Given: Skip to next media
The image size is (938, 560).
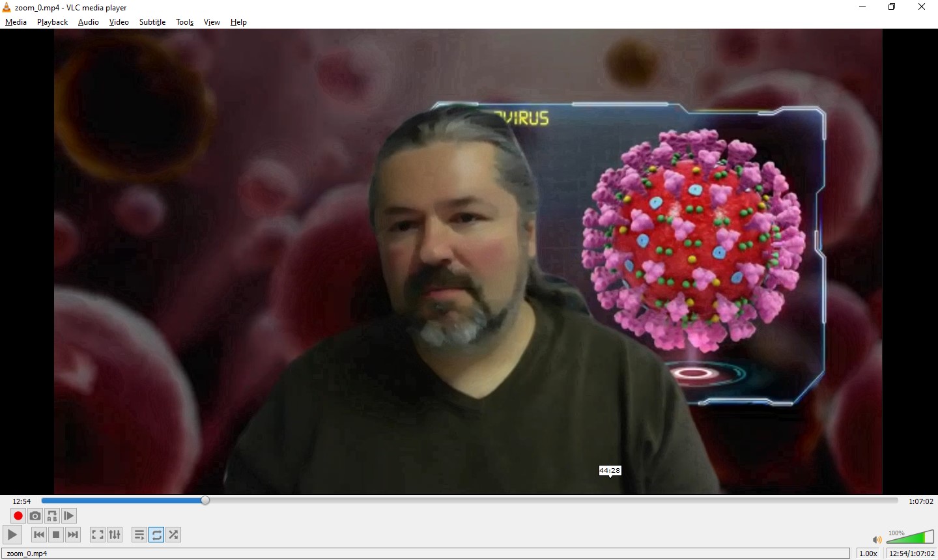Looking at the screenshot, I should pyautogui.click(x=73, y=535).
